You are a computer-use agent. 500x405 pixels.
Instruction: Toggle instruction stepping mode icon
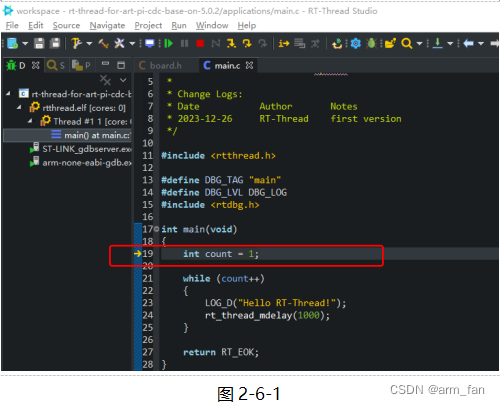pyautogui.click(x=284, y=43)
